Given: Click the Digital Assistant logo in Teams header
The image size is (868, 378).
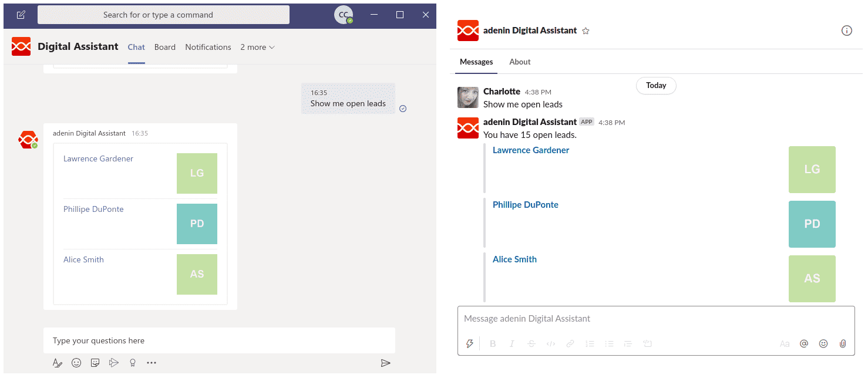Looking at the screenshot, I should coord(21,46).
